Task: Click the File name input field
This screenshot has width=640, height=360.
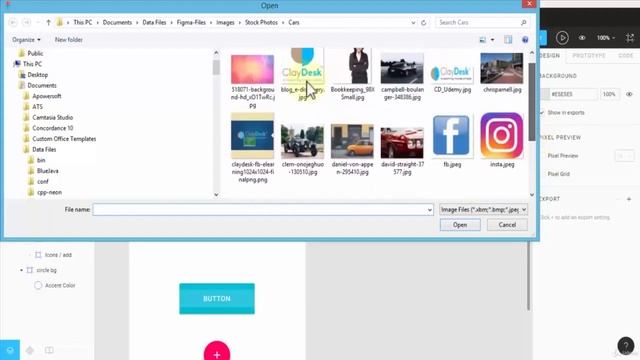Action: pos(263,210)
